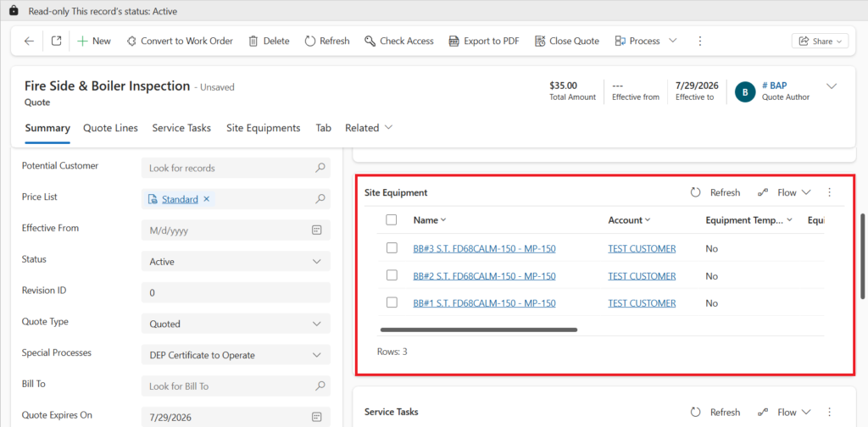Viewport: 868px width, 427px height.
Task: Select the tab labeled Tab
Action: click(323, 128)
